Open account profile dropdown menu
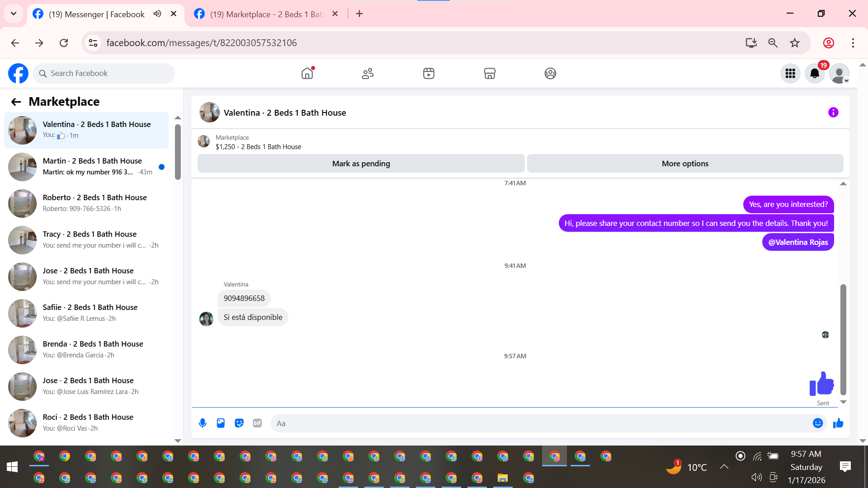The width and height of the screenshot is (868, 488). [840, 74]
